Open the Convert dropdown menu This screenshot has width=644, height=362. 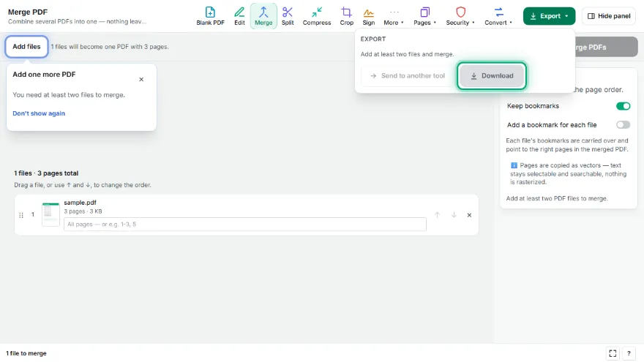point(498,16)
